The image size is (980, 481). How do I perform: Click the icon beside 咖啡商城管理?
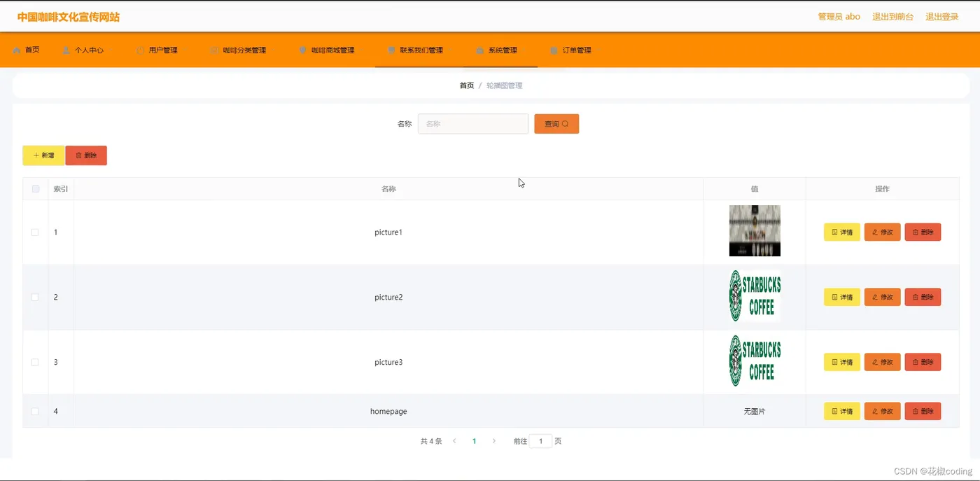point(302,50)
